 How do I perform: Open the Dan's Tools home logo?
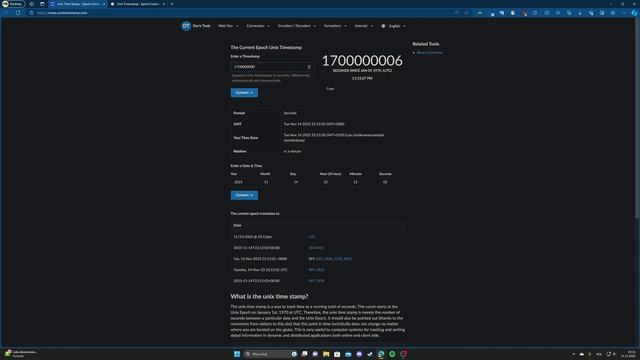pyautogui.click(x=196, y=26)
